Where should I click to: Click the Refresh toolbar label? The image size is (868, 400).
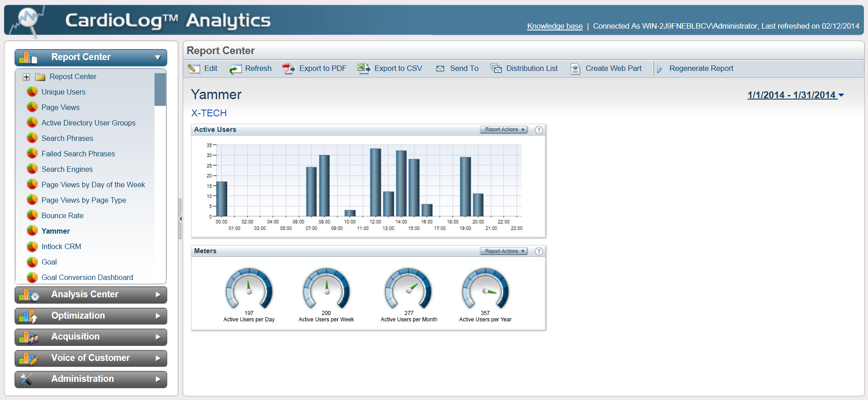(258, 68)
